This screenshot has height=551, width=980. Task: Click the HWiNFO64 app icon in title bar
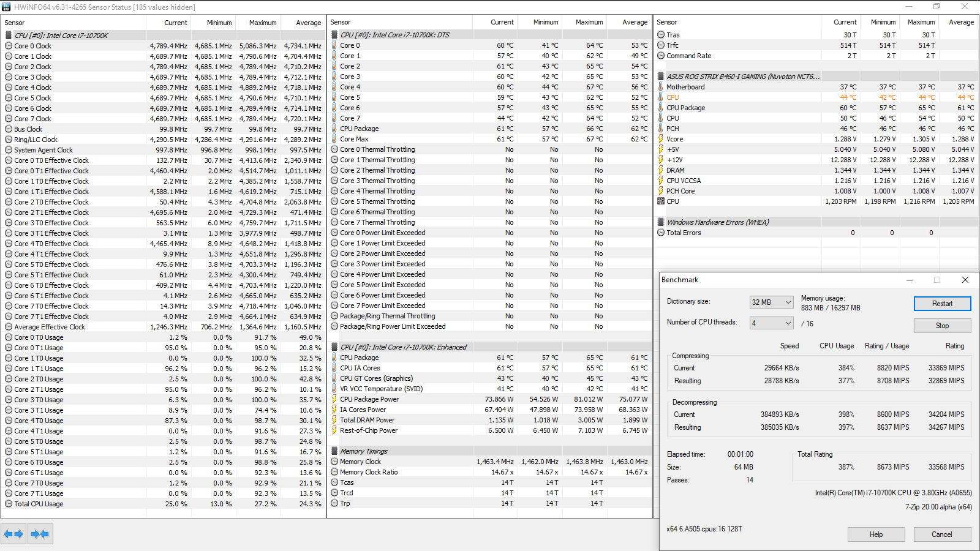point(7,7)
